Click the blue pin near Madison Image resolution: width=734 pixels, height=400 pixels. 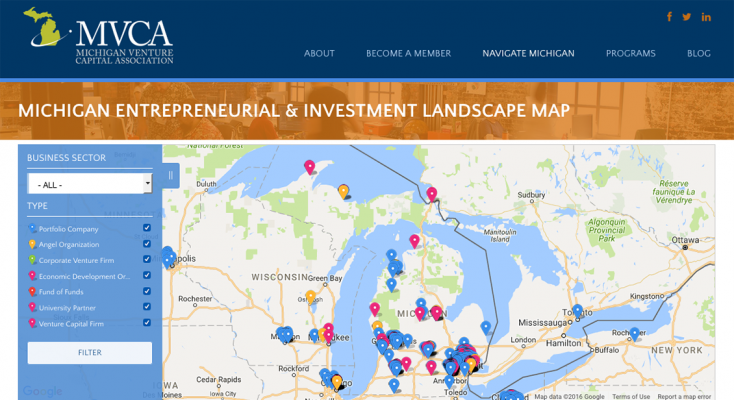pos(285,334)
